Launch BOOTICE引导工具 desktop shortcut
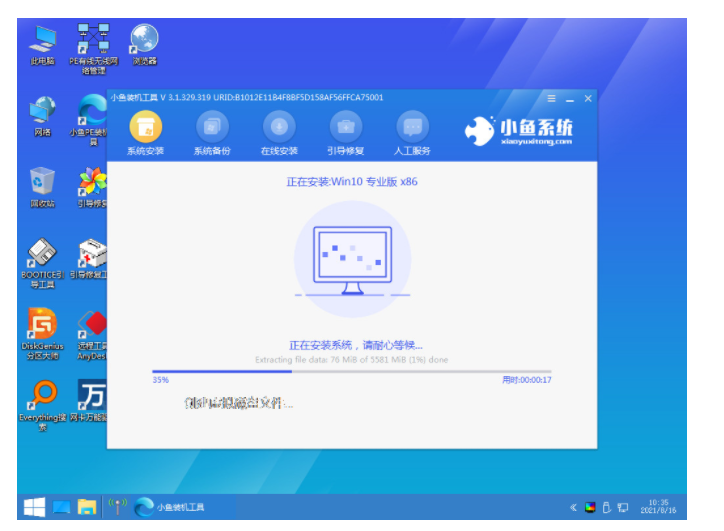 (43, 258)
